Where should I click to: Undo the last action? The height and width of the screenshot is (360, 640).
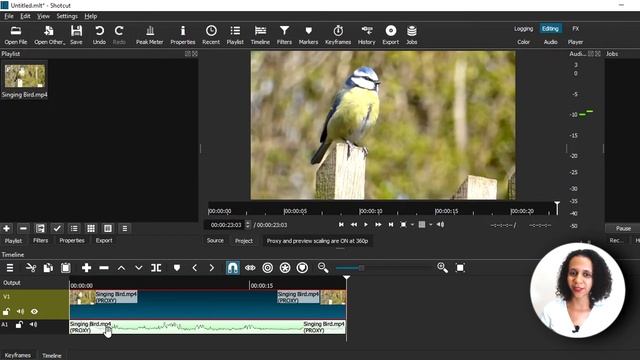pos(99,35)
